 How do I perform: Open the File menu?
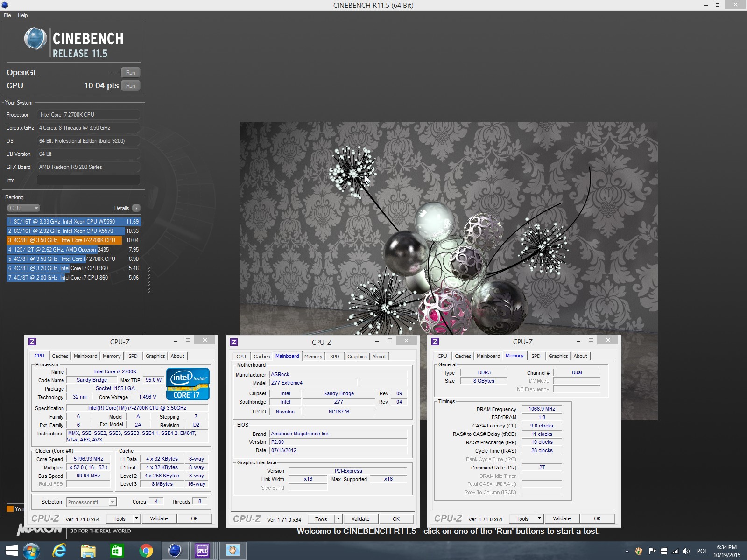click(x=7, y=15)
